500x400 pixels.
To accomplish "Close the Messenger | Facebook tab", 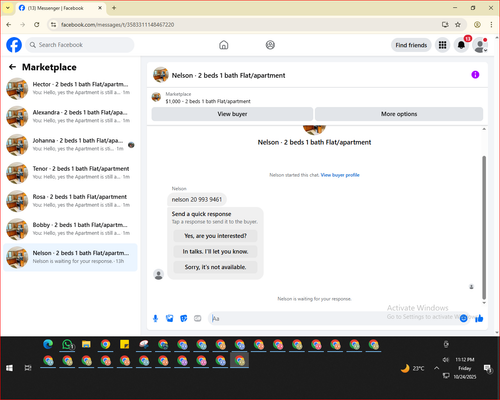I will pos(100,8).
